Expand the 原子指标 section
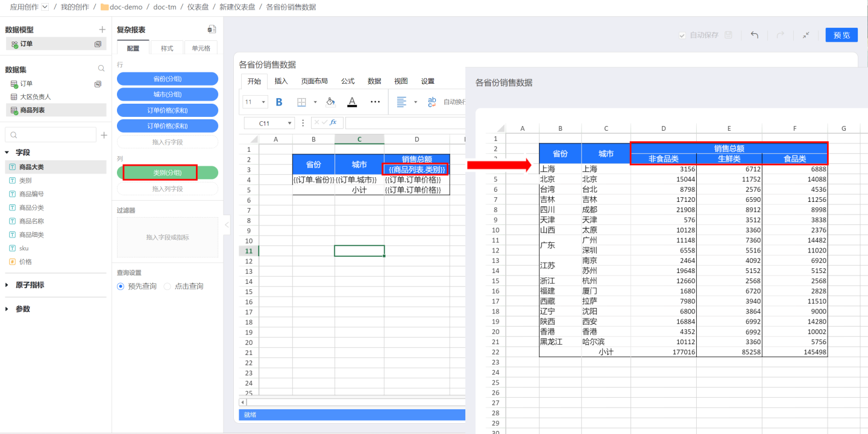868x434 pixels. click(7, 285)
